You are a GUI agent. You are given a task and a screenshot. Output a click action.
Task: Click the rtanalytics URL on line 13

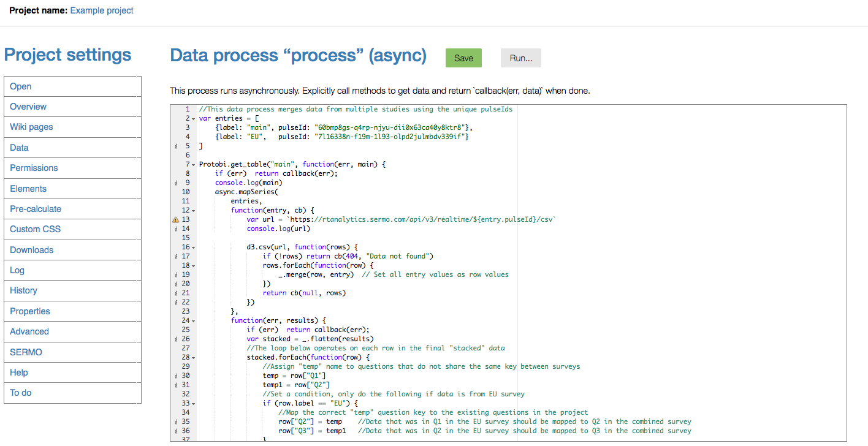(x=421, y=219)
